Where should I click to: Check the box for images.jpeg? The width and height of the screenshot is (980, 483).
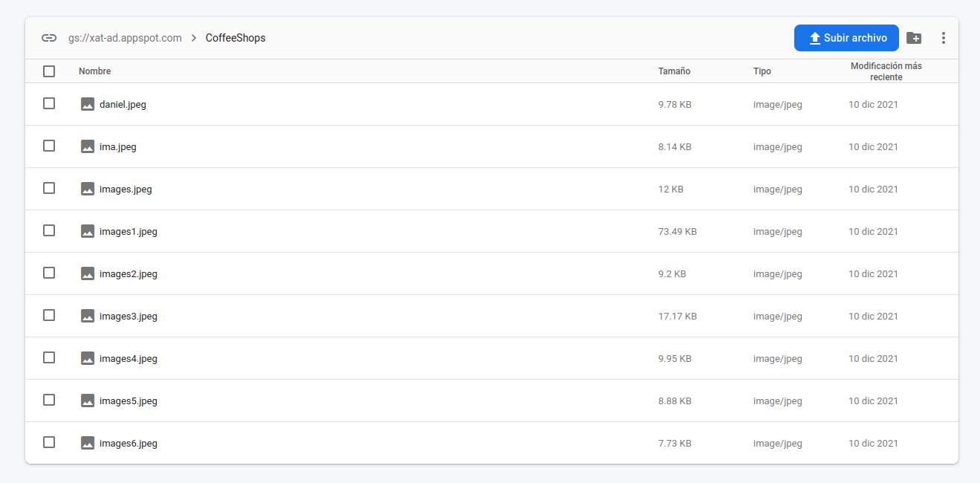pos(49,188)
